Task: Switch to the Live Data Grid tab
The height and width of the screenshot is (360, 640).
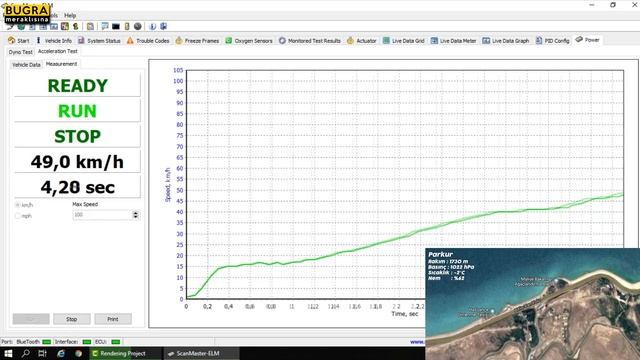Action: tap(404, 40)
